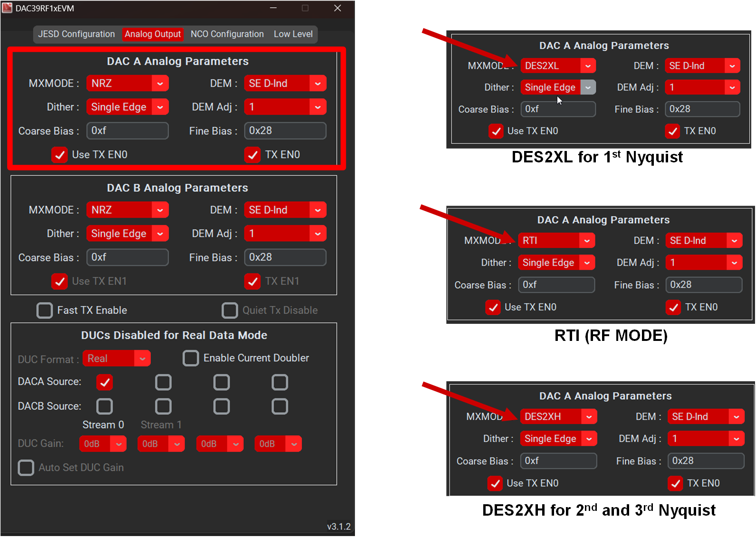Open second DUC Gain 0dB dropdown
The width and height of the screenshot is (756, 537).
tap(161, 444)
